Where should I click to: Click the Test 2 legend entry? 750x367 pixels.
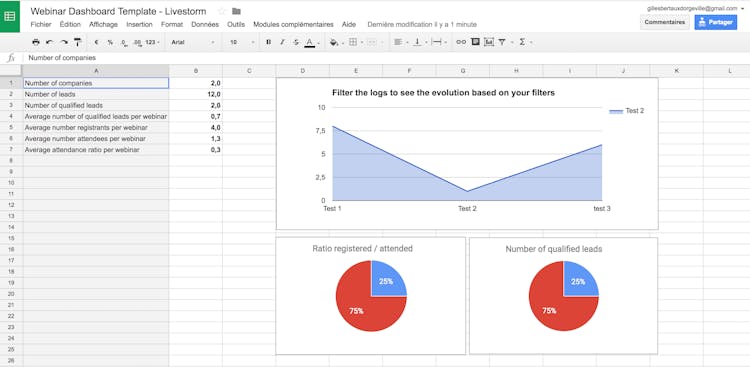click(x=627, y=111)
